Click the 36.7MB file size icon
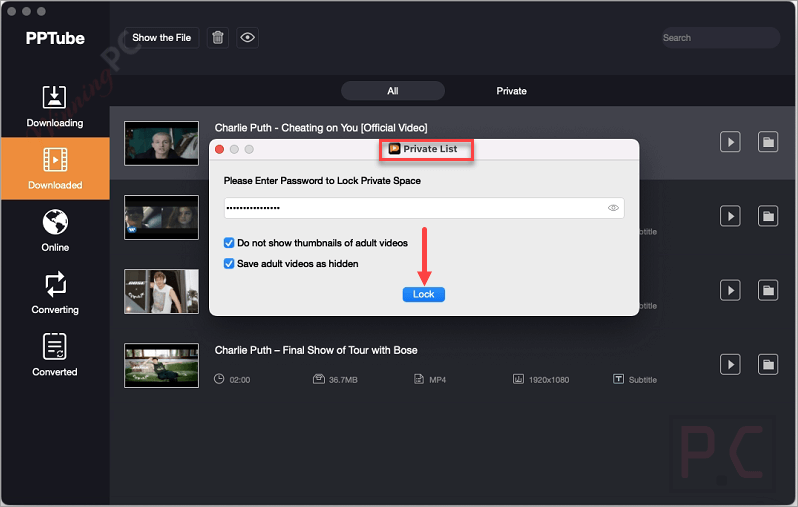The image size is (798, 507). (319, 379)
